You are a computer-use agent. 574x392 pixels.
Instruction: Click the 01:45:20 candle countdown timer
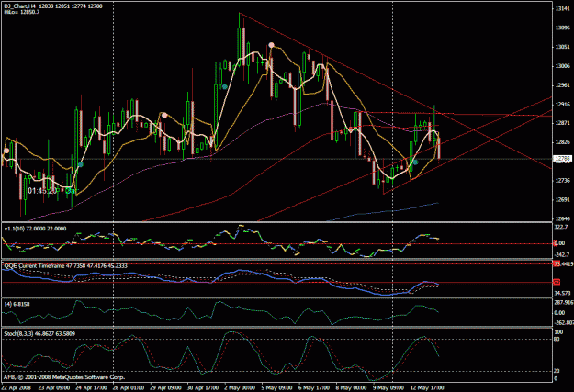pos(42,191)
